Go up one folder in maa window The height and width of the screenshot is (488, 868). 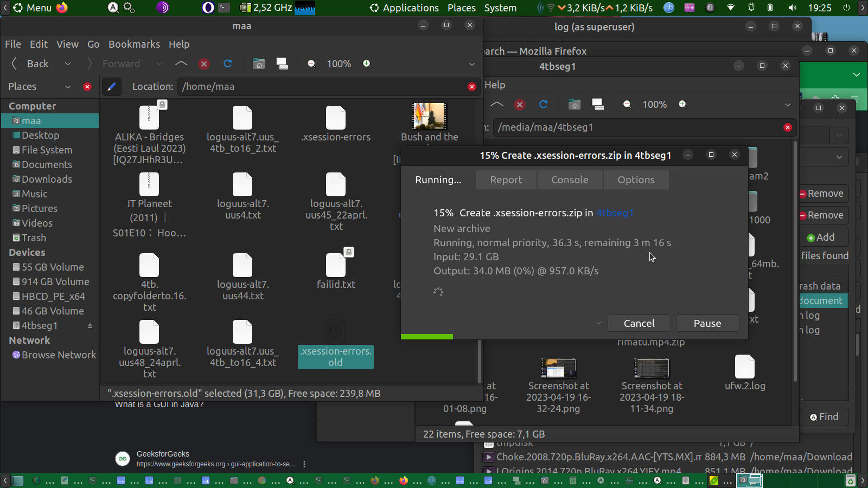click(x=181, y=64)
